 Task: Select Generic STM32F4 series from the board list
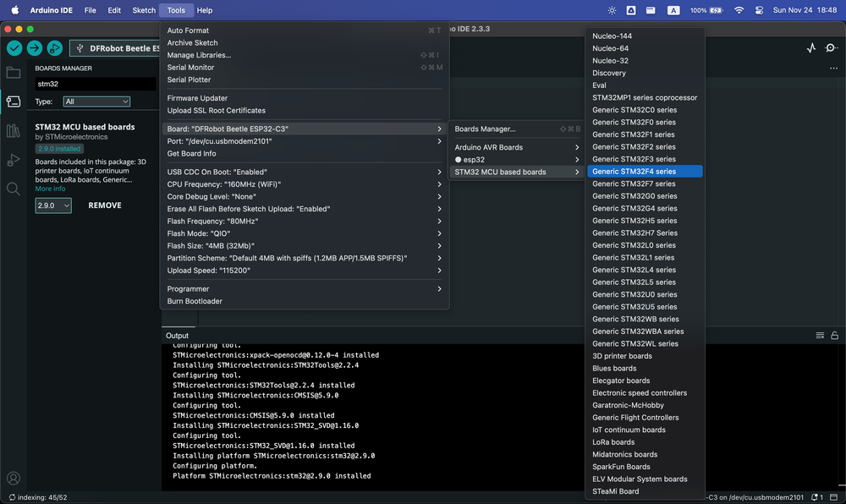point(634,172)
